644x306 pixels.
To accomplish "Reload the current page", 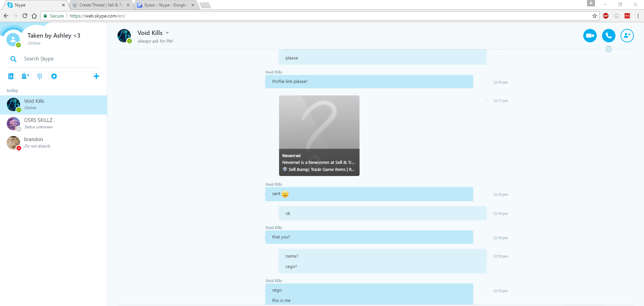I will pyautogui.click(x=25, y=16).
